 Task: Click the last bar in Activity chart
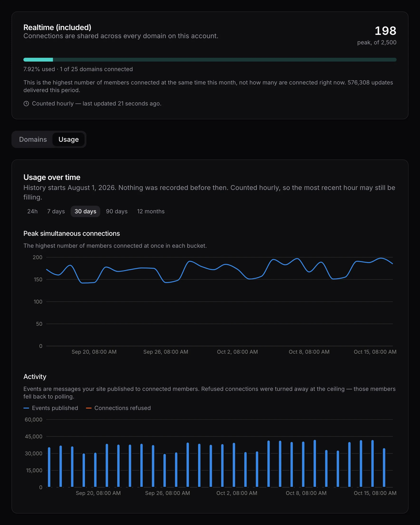pyautogui.click(x=384, y=467)
